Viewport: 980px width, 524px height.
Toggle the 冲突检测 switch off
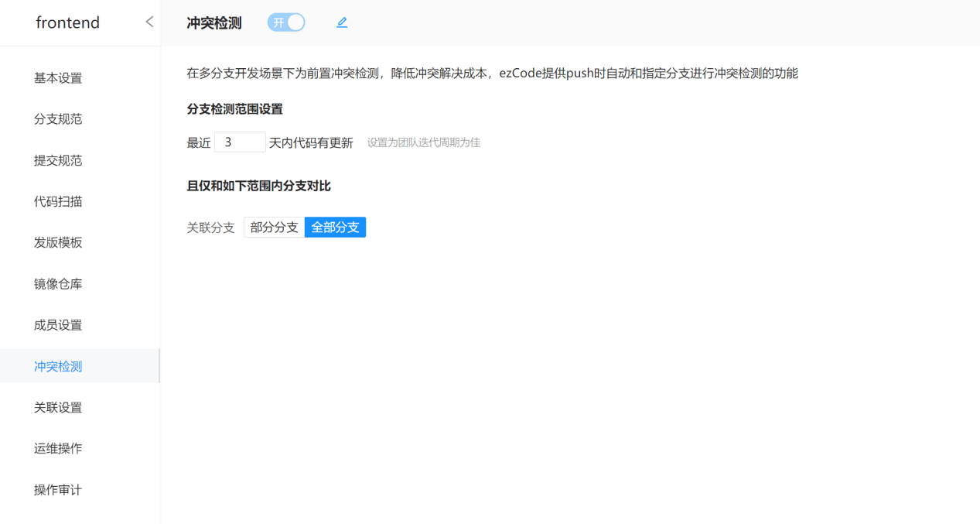(286, 23)
